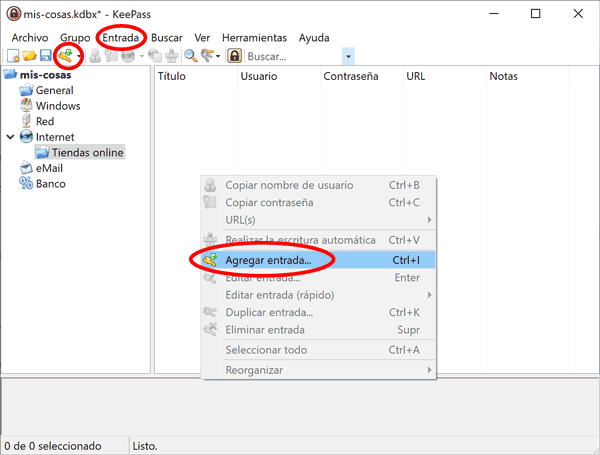The height and width of the screenshot is (455, 600).
Task: Choose Agregar entrada... in context menu
Action: pyautogui.click(x=319, y=260)
